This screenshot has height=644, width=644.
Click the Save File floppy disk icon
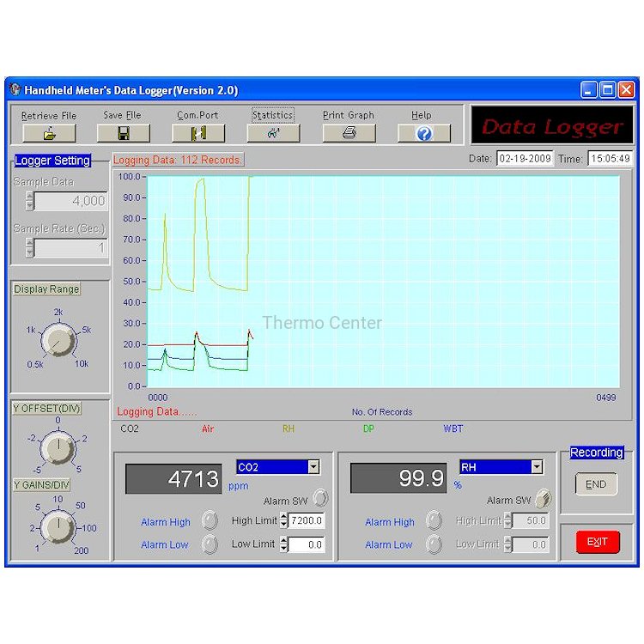click(123, 133)
